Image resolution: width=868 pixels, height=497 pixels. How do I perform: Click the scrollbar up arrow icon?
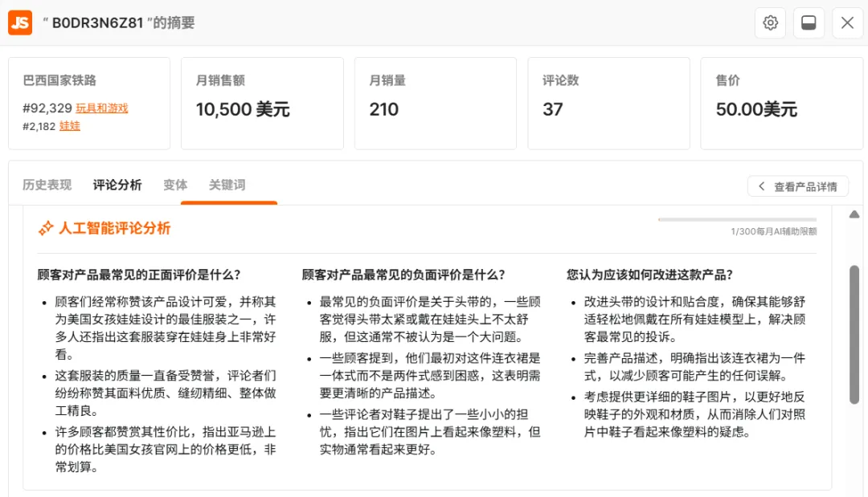(x=854, y=214)
